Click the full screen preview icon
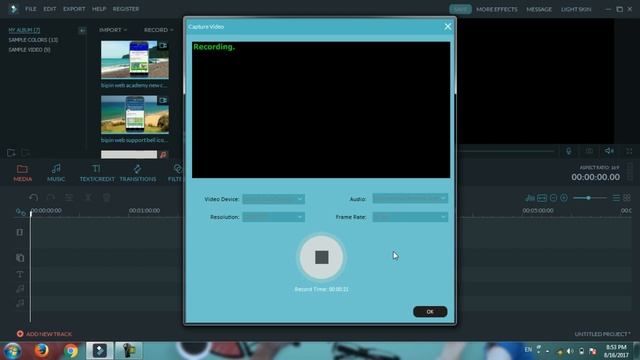 point(629,151)
